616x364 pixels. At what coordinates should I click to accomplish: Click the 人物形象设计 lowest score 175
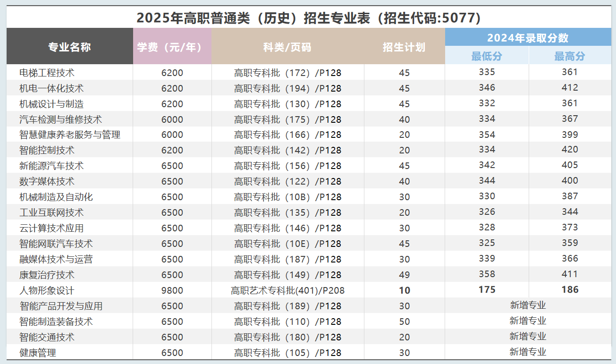tap(487, 289)
